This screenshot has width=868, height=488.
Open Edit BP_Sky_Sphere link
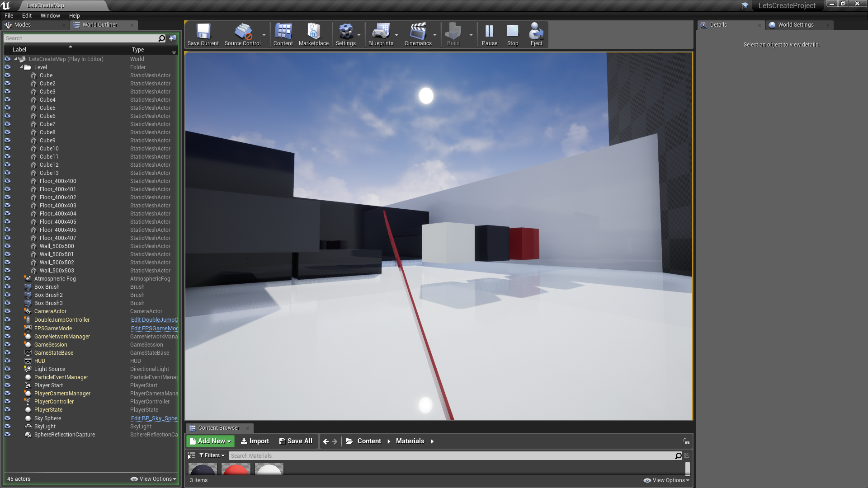pos(154,418)
